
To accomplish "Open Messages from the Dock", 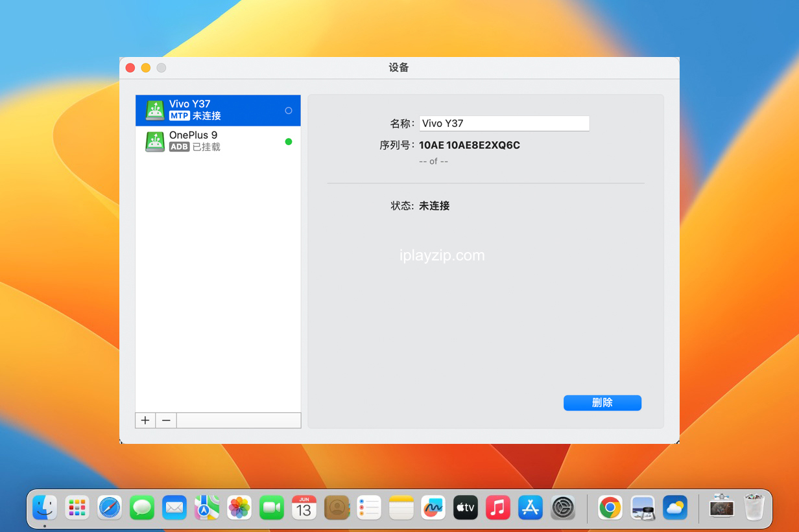I will tap(142, 507).
